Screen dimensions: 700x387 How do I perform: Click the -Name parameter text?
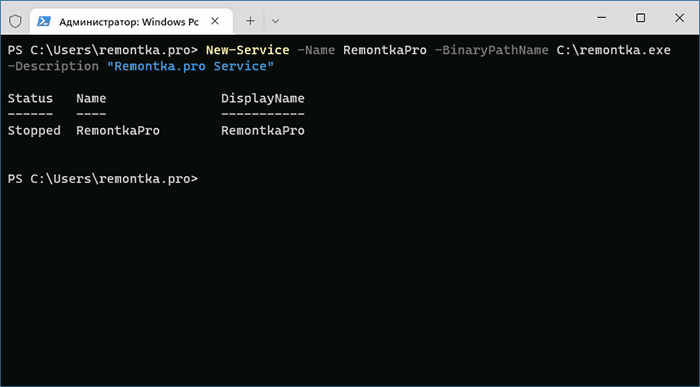pos(316,50)
